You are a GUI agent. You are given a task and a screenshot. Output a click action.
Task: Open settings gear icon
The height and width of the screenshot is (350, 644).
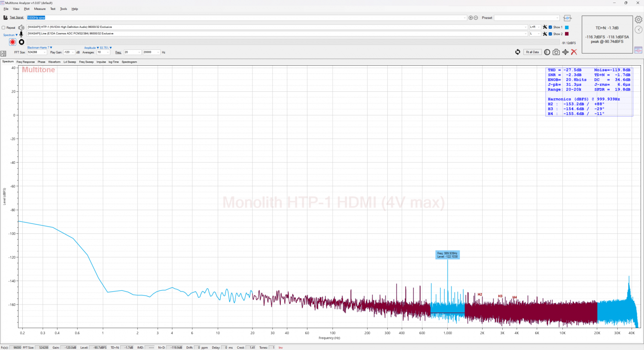point(638,20)
